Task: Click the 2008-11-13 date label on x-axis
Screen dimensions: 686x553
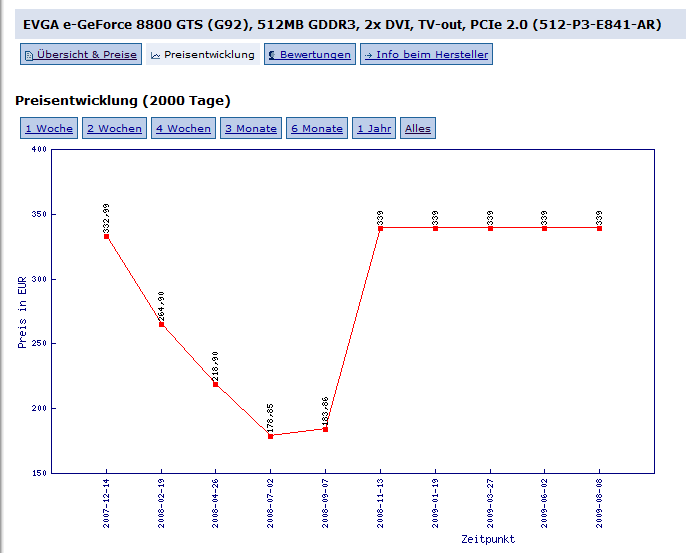Action: pos(381,503)
